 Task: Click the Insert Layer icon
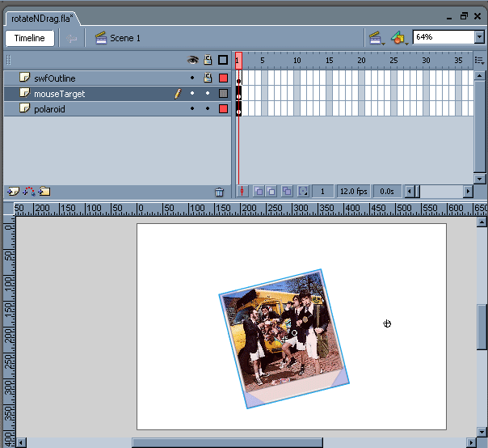(13, 192)
